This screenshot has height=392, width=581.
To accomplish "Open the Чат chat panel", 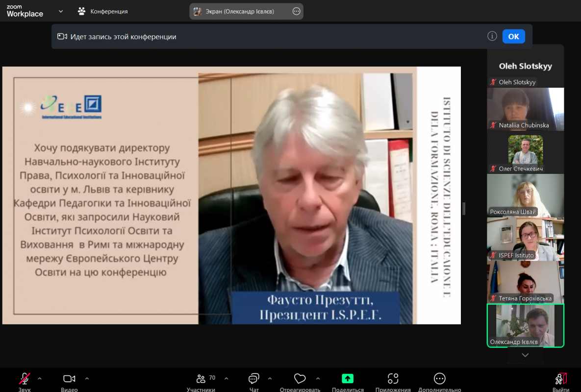I will [x=253, y=379].
